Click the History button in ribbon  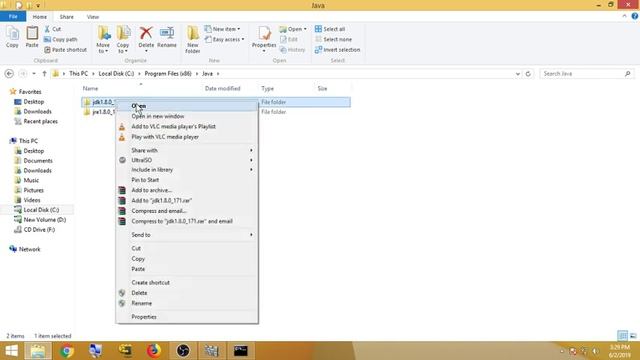coord(292,50)
